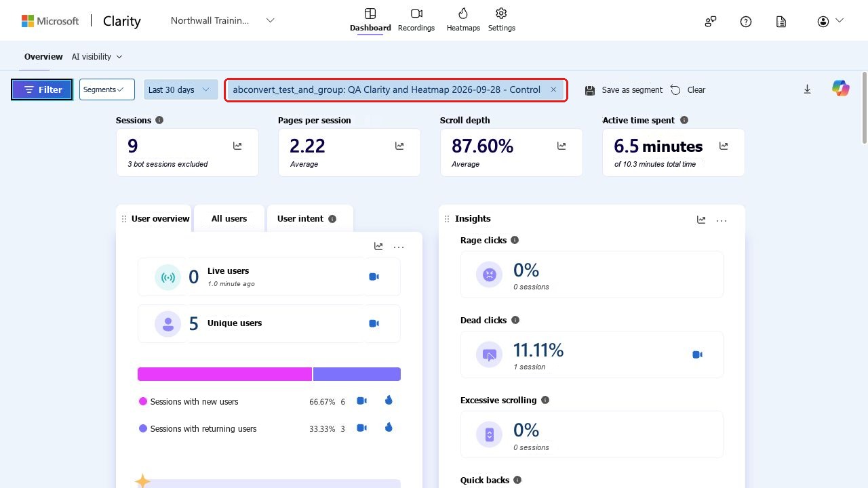View recordings of sessions with new users
868x488 pixels.
pos(362,401)
